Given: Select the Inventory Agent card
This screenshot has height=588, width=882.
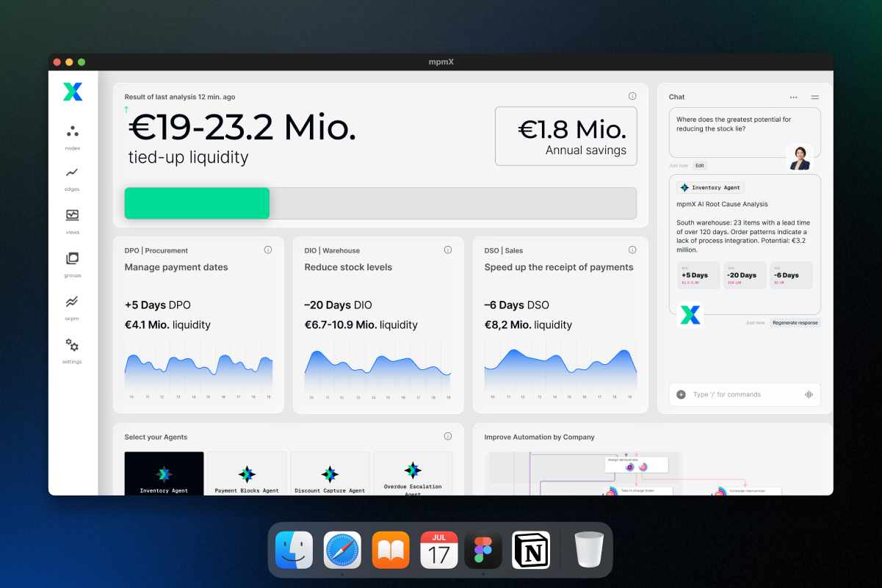Looking at the screenshot, I should click(x=164, y=473).
